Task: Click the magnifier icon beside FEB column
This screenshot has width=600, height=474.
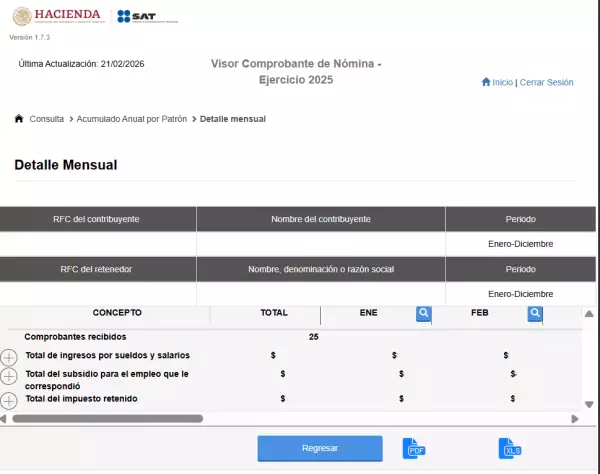Action: point(535,314)
